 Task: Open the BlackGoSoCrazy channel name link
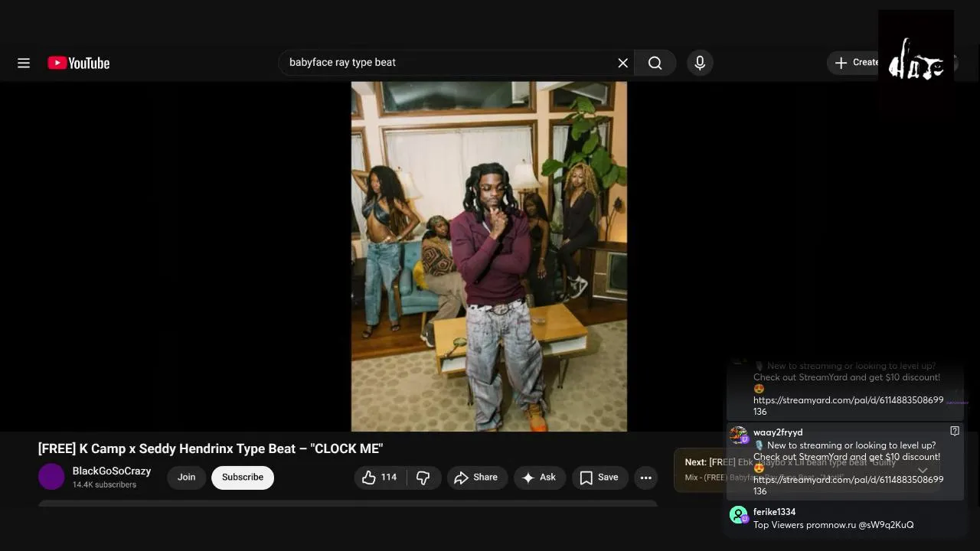[112, 471]
